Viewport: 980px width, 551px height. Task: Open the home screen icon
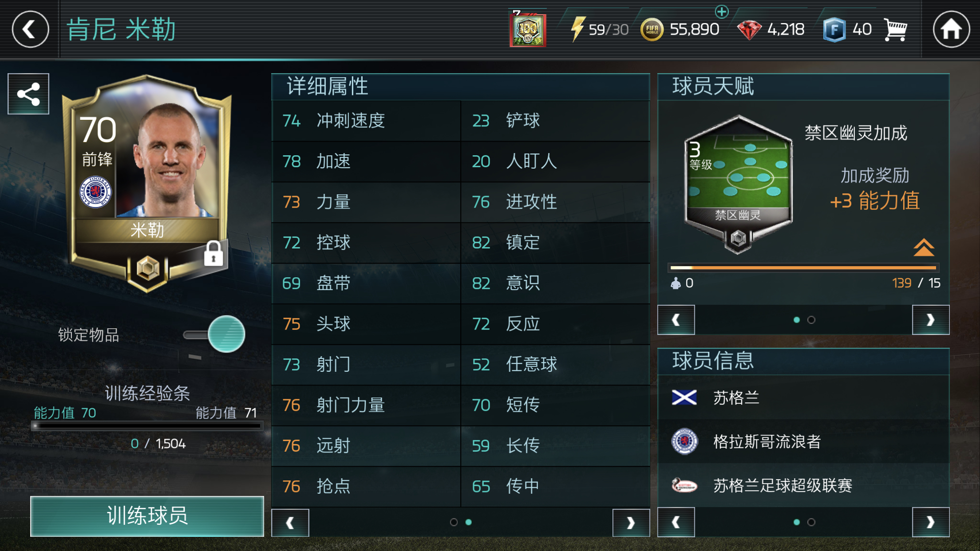[951, 29]
